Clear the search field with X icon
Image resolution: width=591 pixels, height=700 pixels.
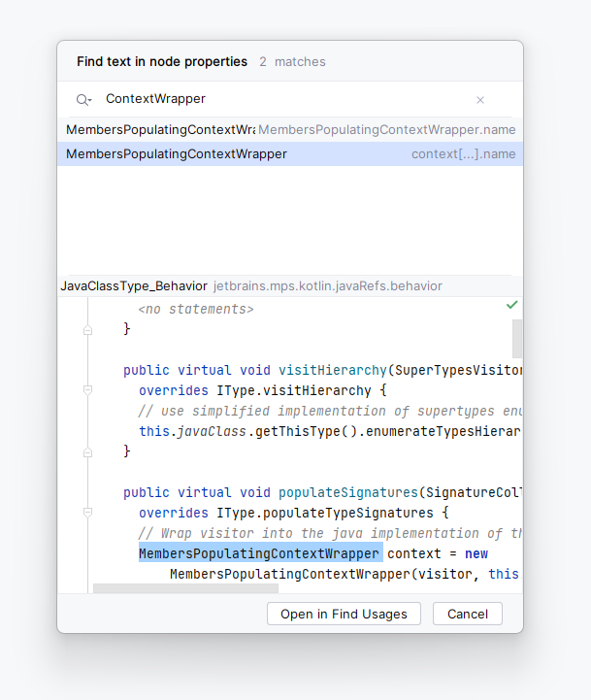click(479, 100)
